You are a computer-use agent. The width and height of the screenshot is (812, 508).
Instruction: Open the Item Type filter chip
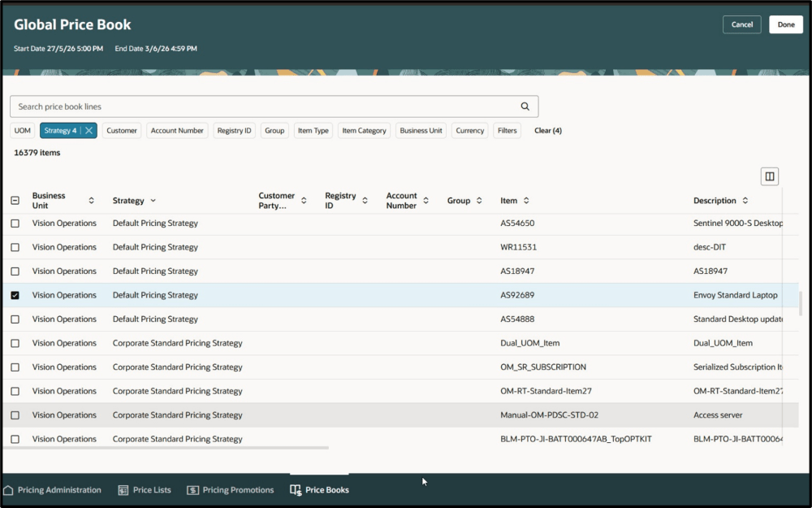[313, 131]
